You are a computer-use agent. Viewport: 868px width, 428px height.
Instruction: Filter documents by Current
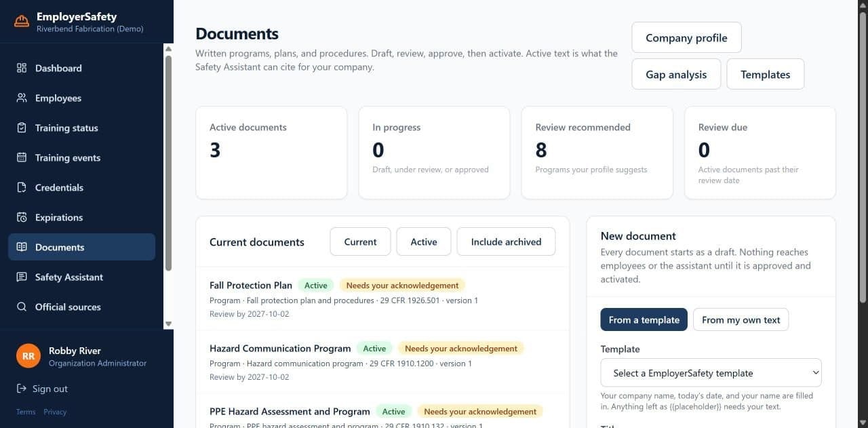[360, 241]
